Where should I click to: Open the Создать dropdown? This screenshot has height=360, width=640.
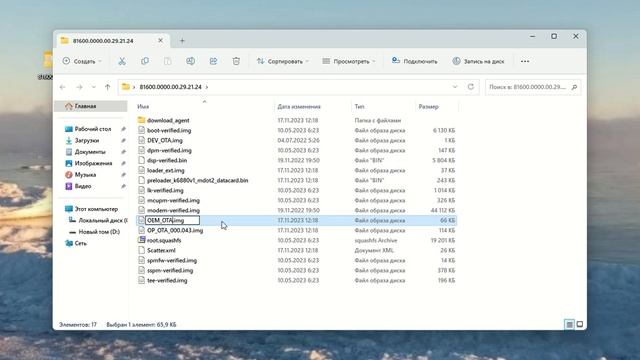(82, 61)
